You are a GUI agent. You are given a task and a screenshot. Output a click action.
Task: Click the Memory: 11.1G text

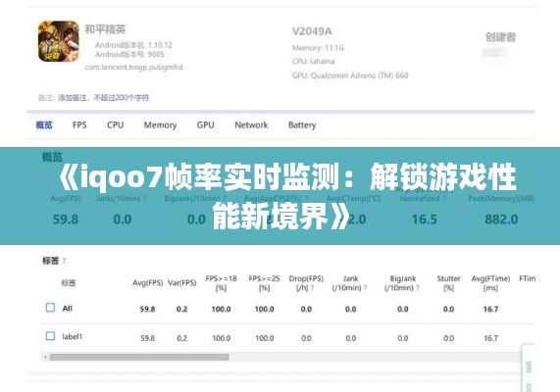tap(318, 48)
